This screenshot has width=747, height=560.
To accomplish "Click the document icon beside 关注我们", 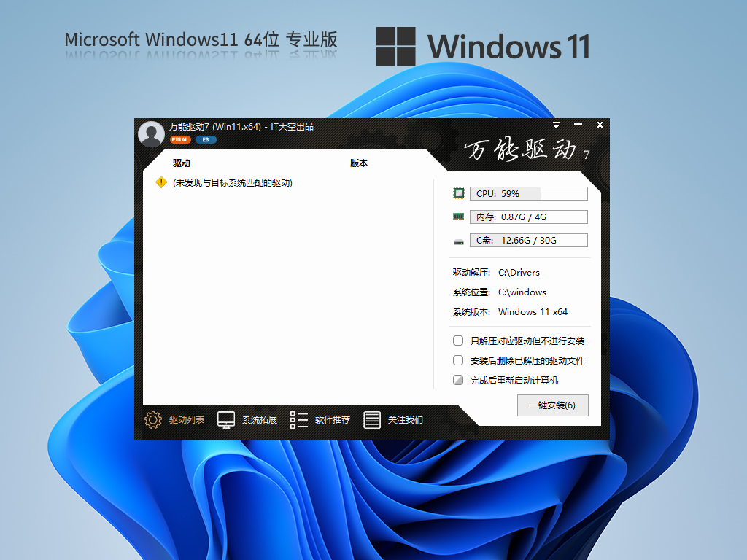I will [373, 420].
